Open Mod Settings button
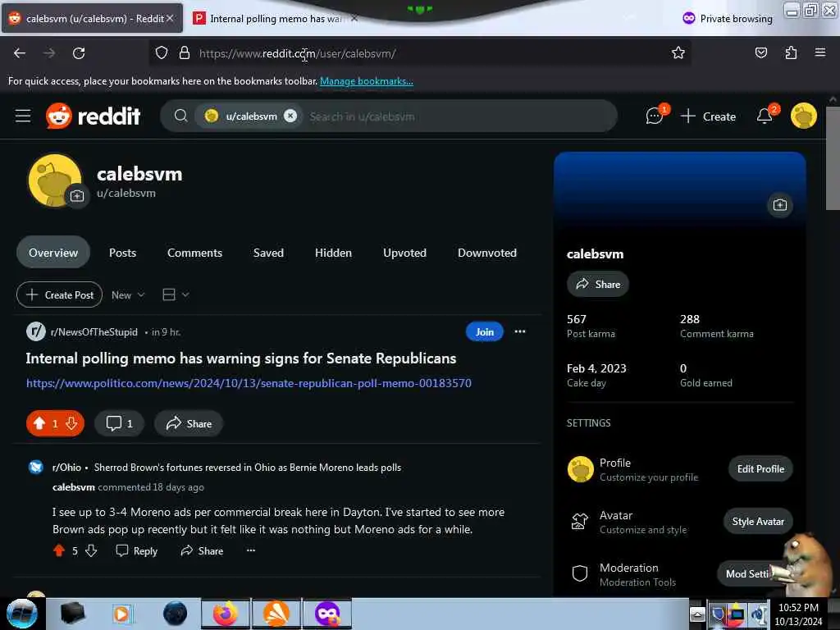840x630 pixels. click(x=748, y=573)
